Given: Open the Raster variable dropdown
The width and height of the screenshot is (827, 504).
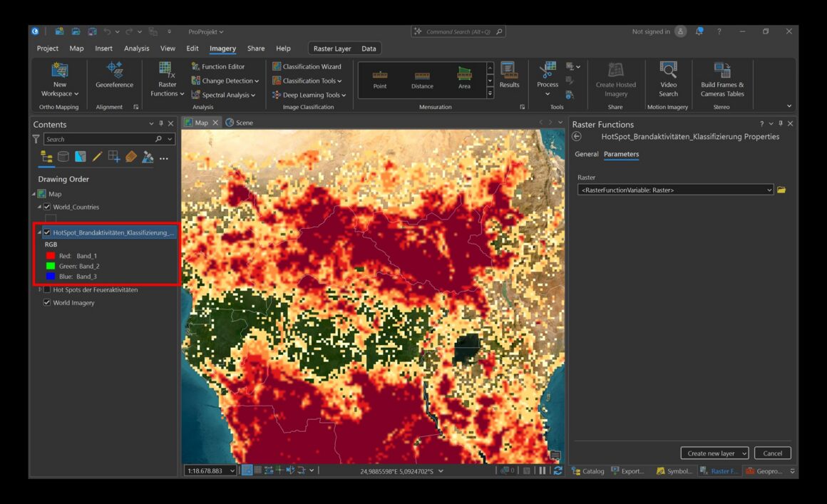Looking at the screenshot, I should [769, 190].
